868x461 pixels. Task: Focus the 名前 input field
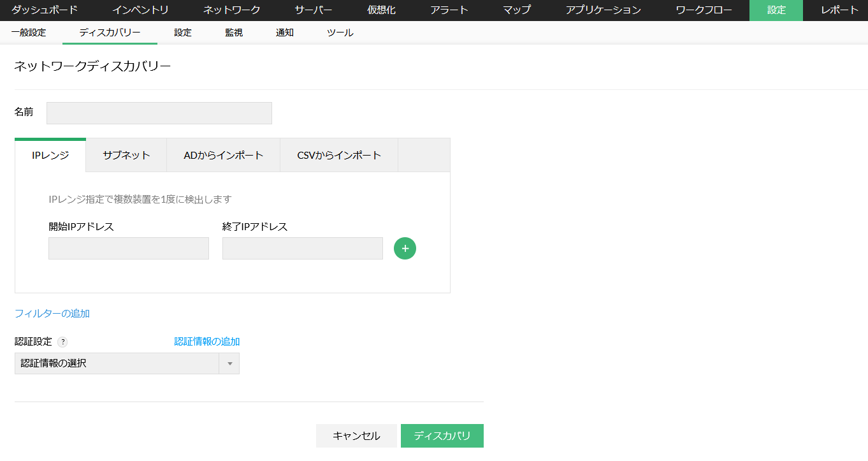pyautogui.click(x=159, y=113)
